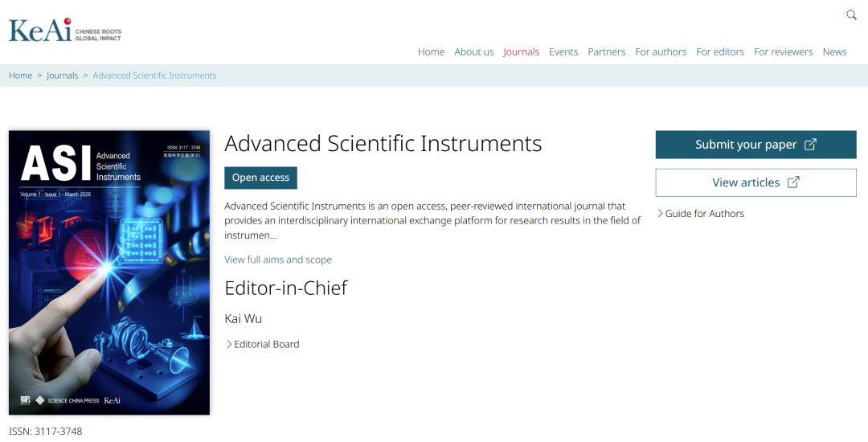The width and height of the screenshot is (868, 442).
Task: Open the For editors page
Action: [x=720, y=51]
